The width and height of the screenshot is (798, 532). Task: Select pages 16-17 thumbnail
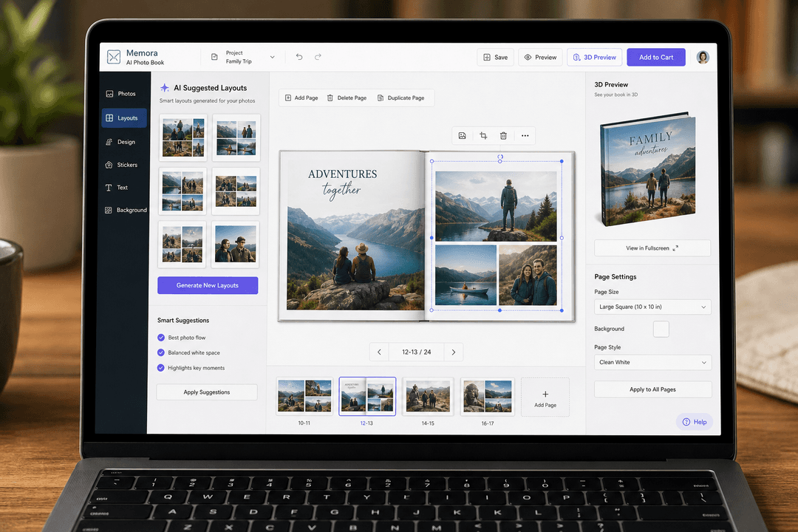488,396
